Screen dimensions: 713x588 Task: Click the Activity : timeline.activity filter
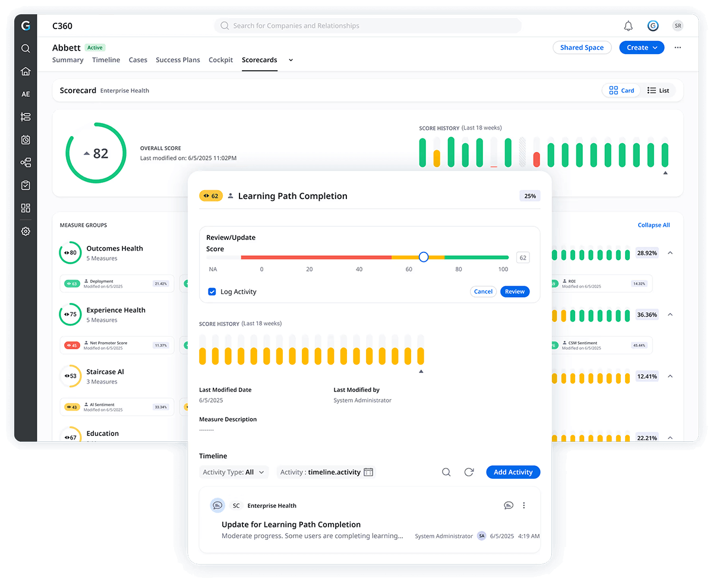[326, 472]
